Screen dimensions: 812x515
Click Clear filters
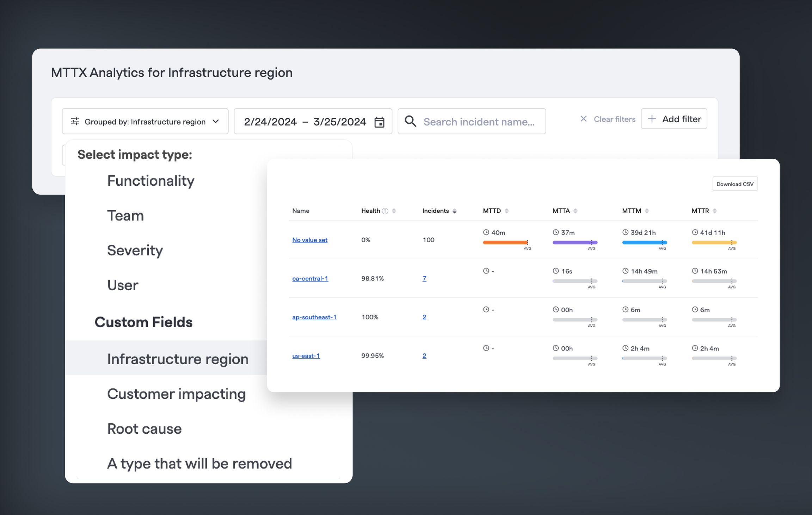coord(608,119)
